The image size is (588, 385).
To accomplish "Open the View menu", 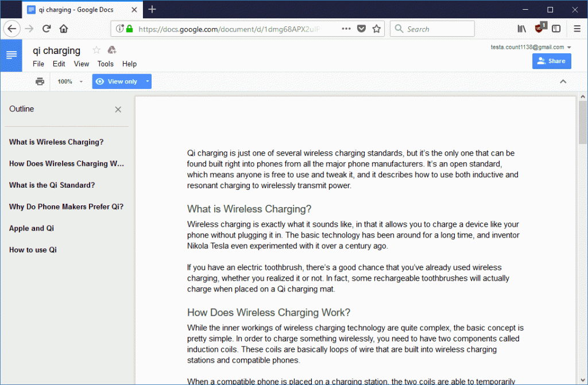I will (82, 64).
